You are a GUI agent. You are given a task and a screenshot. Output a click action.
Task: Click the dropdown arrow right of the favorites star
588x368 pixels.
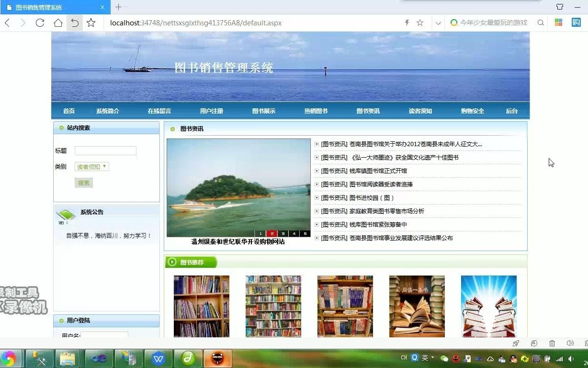click(x=437, y=23)
